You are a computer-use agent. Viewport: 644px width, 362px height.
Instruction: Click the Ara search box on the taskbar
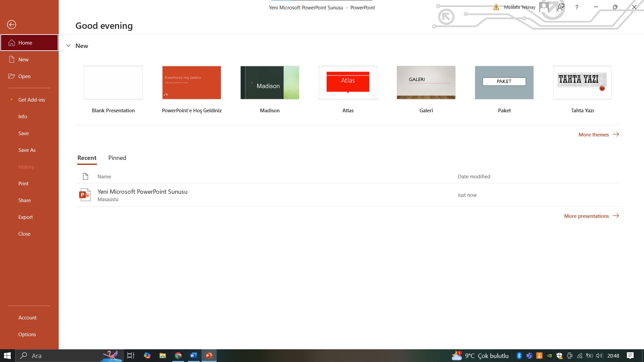(x=69, y=356)
